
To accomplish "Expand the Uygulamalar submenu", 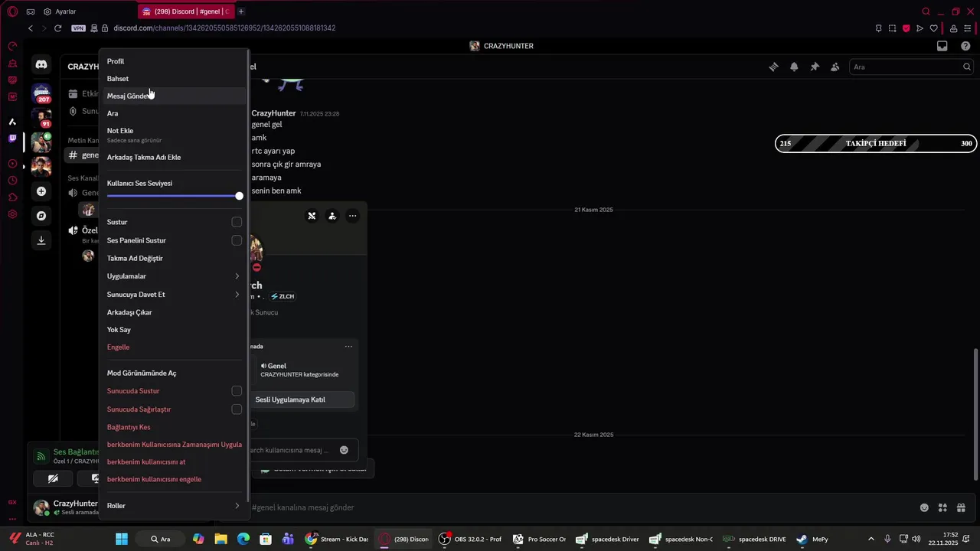I will click(174, 276).
